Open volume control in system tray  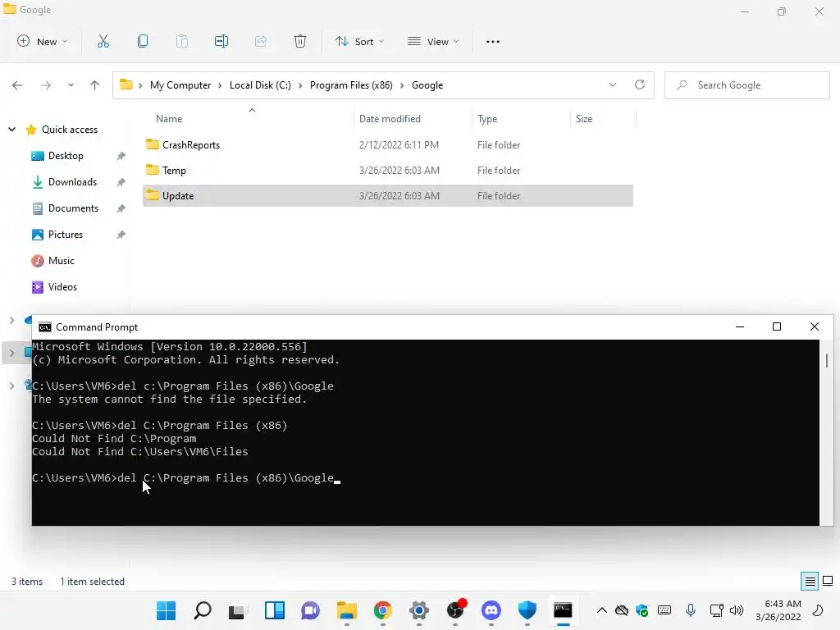737,610
